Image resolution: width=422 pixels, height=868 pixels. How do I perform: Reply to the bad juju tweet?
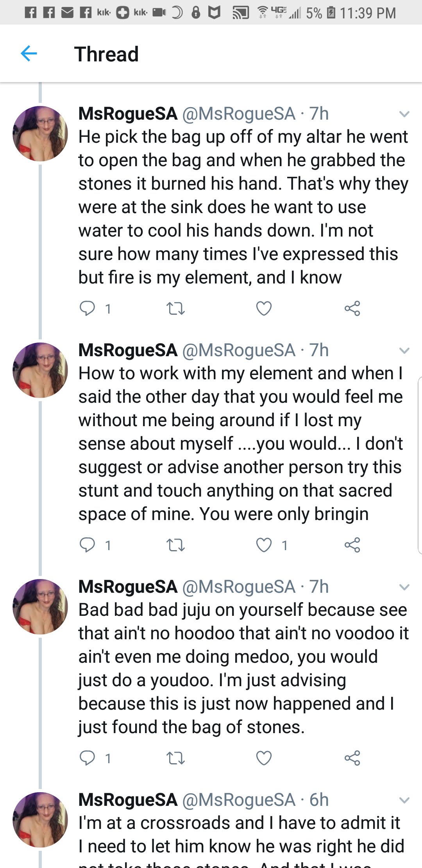click(x=87, y=758)
